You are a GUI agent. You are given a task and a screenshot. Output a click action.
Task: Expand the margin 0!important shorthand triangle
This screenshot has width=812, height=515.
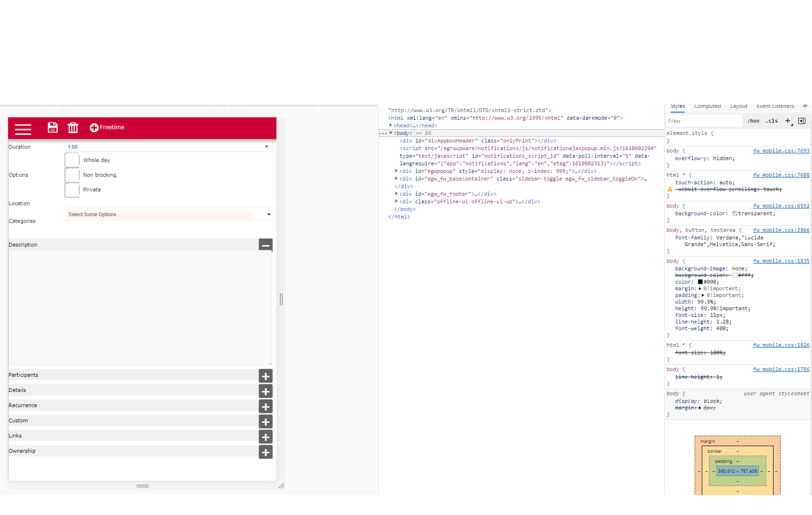[700, 289]
